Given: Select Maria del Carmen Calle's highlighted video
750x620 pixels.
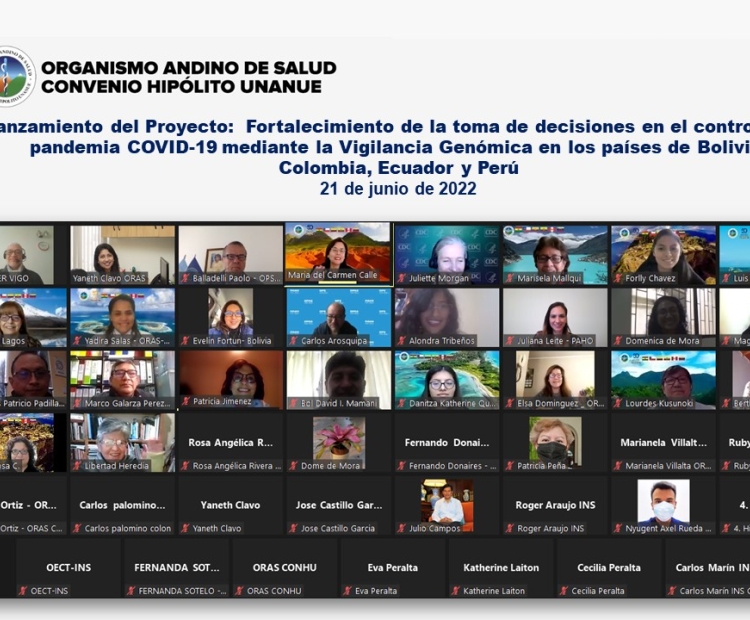Looking at the screenshot, I should click(338, 253).
